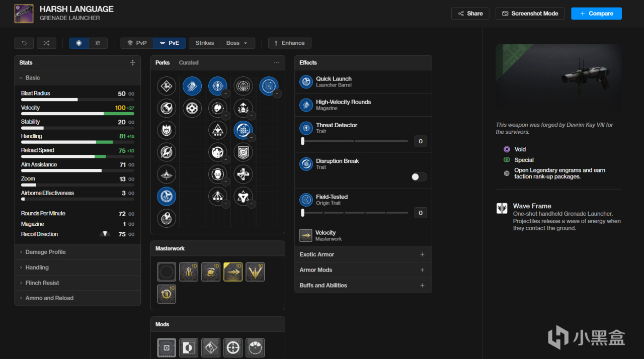Click the blue Compare button
The height and width of the screenshot is (359, 644).
pyautogui.click(x=596, y=14)
